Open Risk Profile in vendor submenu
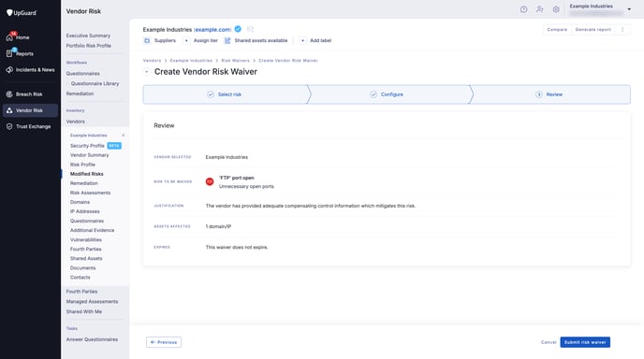Viewport: 644px width, 359px height. [82, 165]
